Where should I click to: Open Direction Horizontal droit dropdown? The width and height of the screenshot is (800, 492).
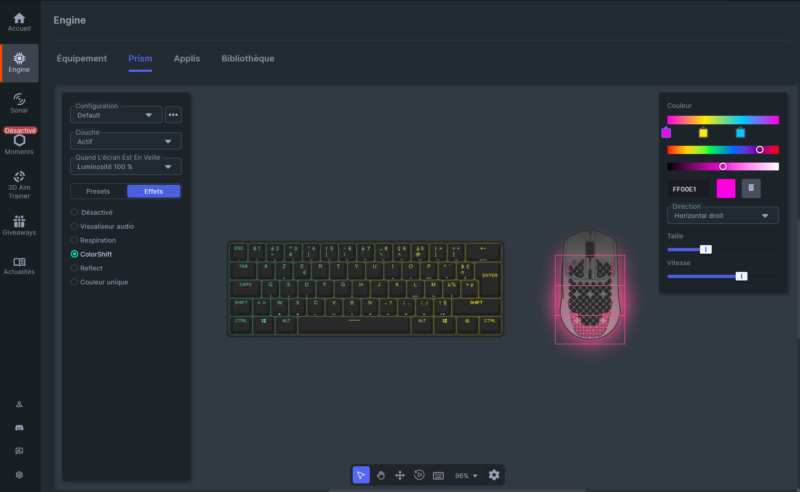[722, 215]
